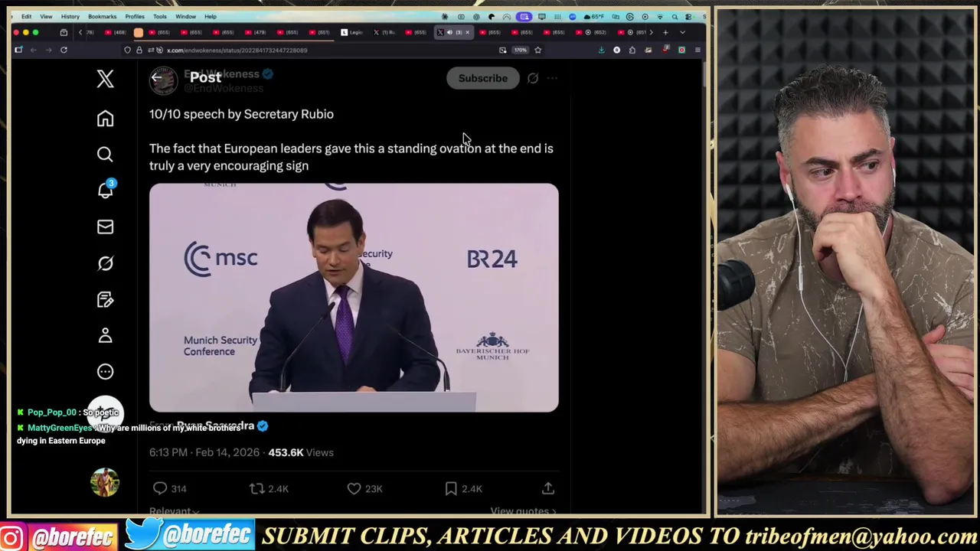Viewport: 980px width, 551px height.
Task: Reload the page in browser toolbar
Action: tap(64, 50)
